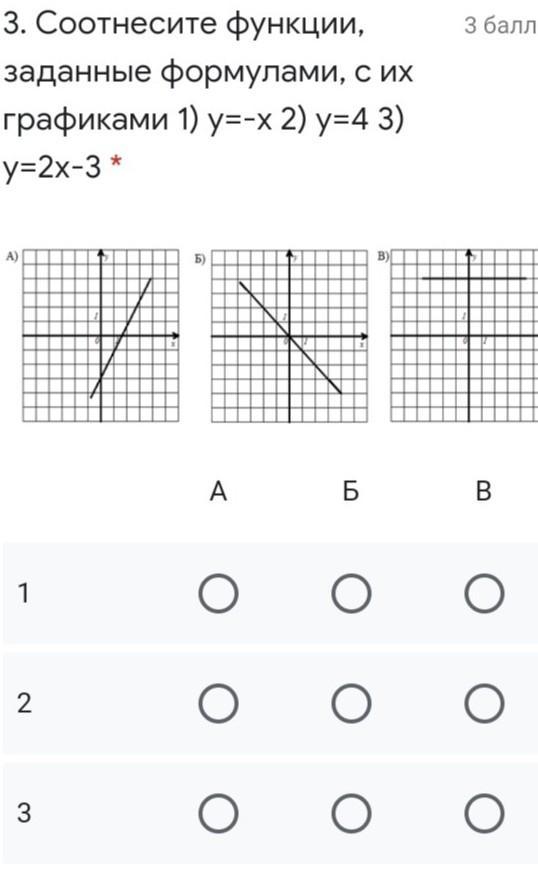Select radio button row 1 column Б
The image size is (538, 877).
(351, 593)
